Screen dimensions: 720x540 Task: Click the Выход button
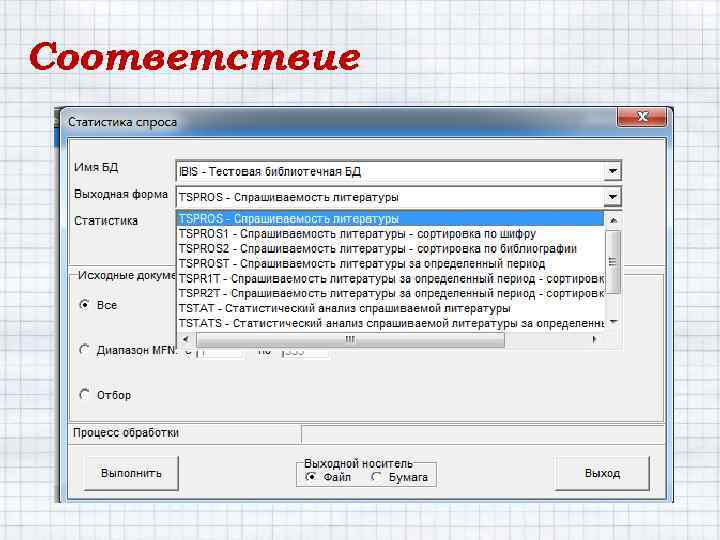pos(602,473)
